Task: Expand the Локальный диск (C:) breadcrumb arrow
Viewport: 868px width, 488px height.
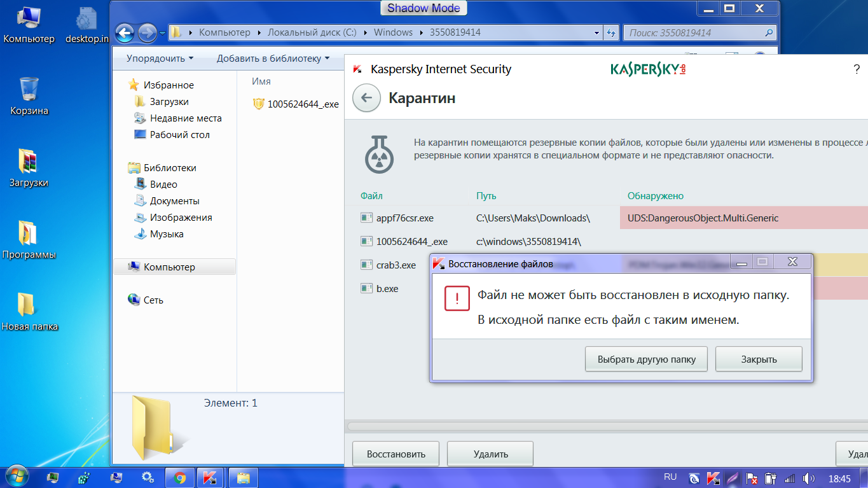Action: pyautogui.click(x=365, y=32)
